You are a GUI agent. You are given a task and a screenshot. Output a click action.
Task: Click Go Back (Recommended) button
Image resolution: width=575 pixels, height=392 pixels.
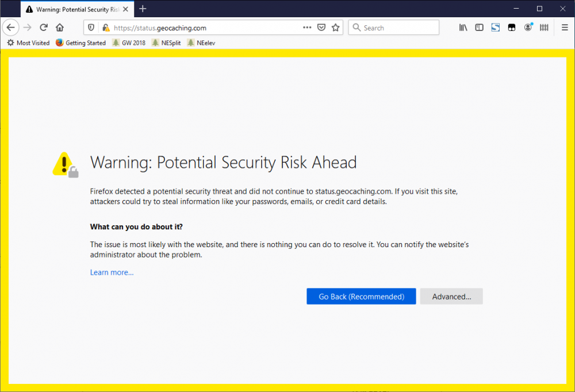click(361, 296)
